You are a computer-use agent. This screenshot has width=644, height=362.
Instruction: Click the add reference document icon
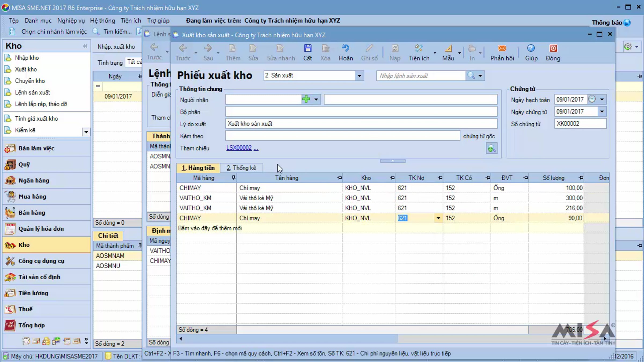[x=491, y=149]
